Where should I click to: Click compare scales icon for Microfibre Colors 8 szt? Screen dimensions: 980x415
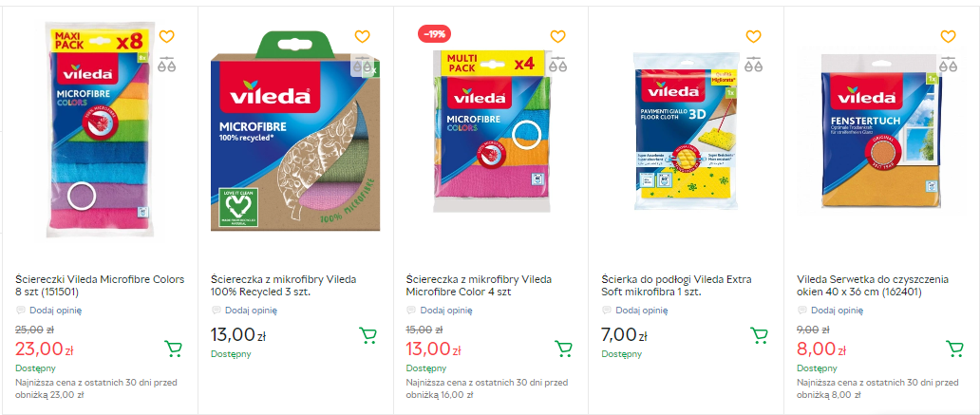(167, 65)
